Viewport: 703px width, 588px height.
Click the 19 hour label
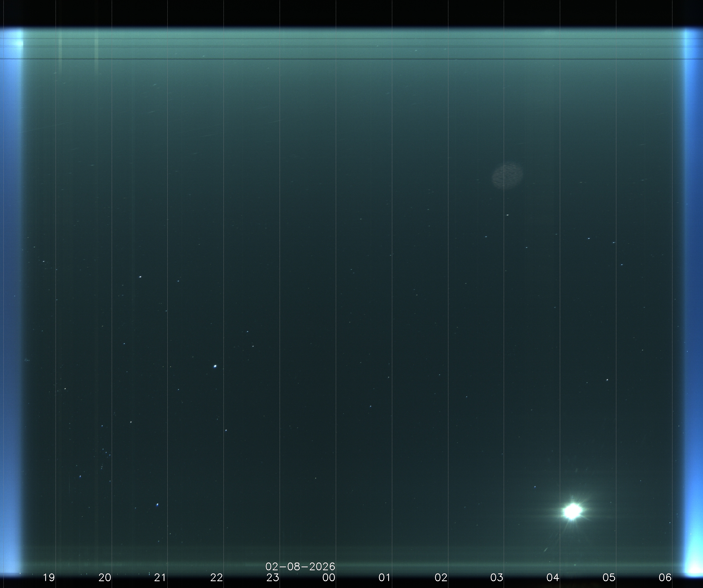[49, 578]
